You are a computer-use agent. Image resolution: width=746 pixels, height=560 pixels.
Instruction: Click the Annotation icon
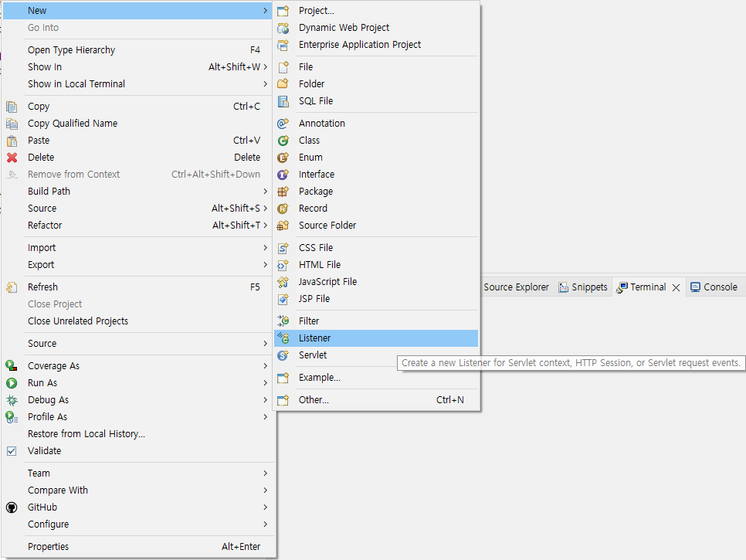283,124
